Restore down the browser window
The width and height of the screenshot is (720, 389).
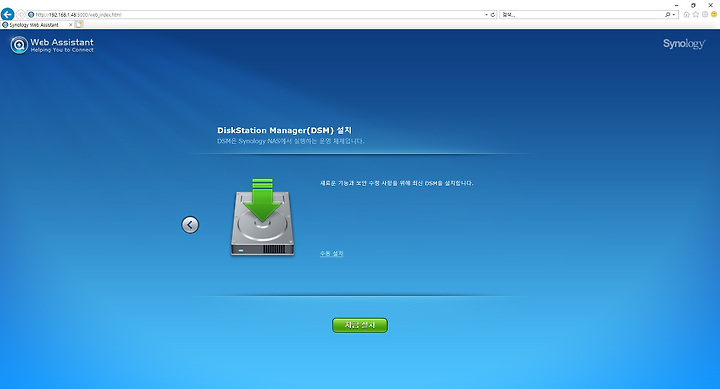click(x=693, y=5)
